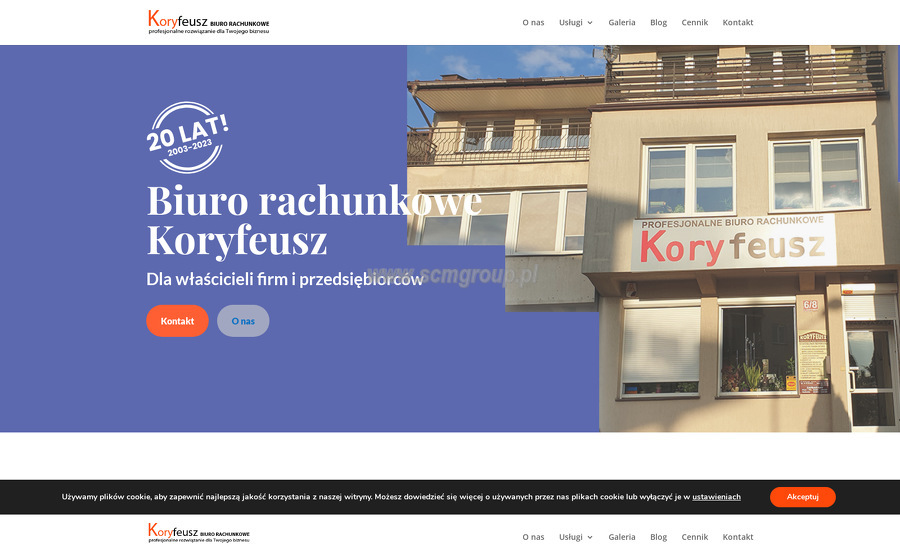
Task: Select Cennik in the bottom navigation bar
Action: (694, 537)
